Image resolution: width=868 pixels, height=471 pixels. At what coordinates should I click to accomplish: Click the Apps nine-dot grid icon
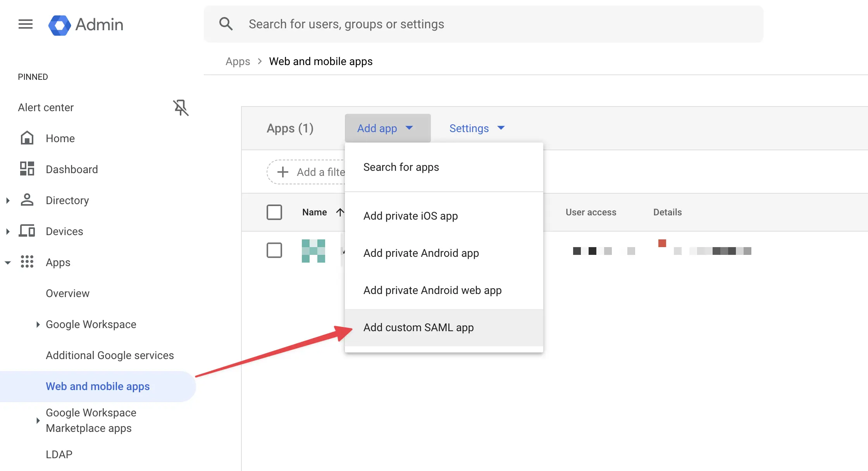(27, 262)
